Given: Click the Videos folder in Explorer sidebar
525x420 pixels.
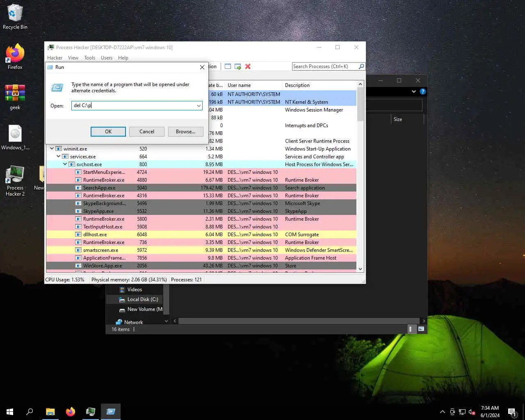Looking at the screenshot, I should (134, 290).
